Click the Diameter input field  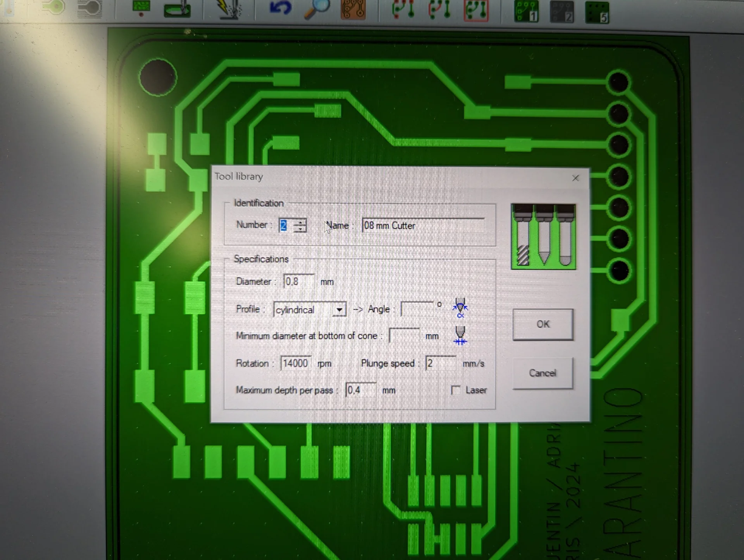point(298,282)
